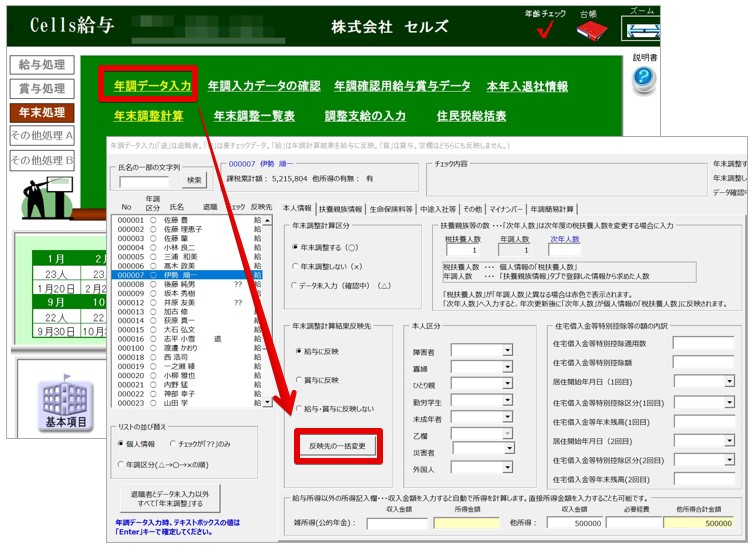Open the 台帳 red book icon
This screenshot has width=755, height=550.
590,32
